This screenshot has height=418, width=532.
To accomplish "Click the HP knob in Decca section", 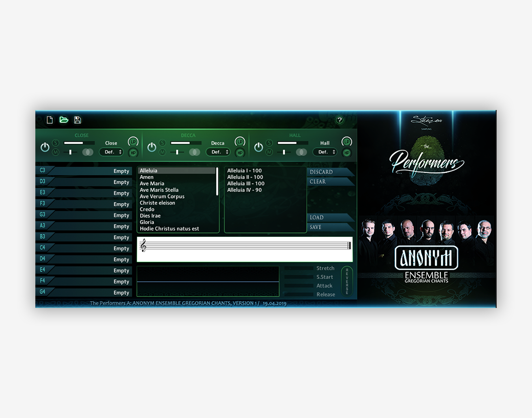I will point(240,152).
